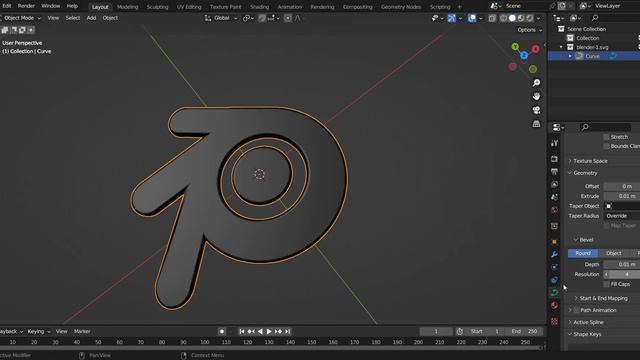Click the play animation button

[269, 331]
